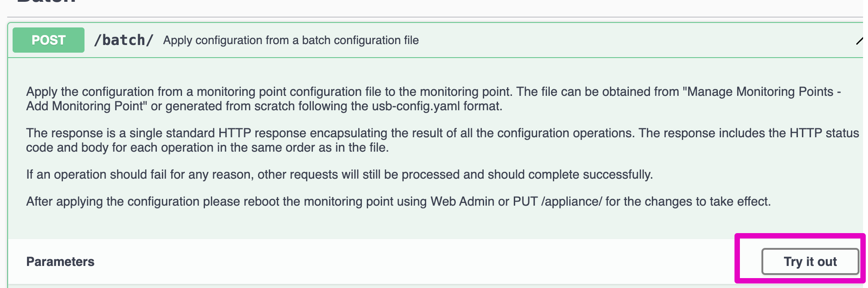Image resolution: width=868 pixels, height=288 pixels.
Task: Click the words "HTTP status" in the description
Action: tap(824, 133)
